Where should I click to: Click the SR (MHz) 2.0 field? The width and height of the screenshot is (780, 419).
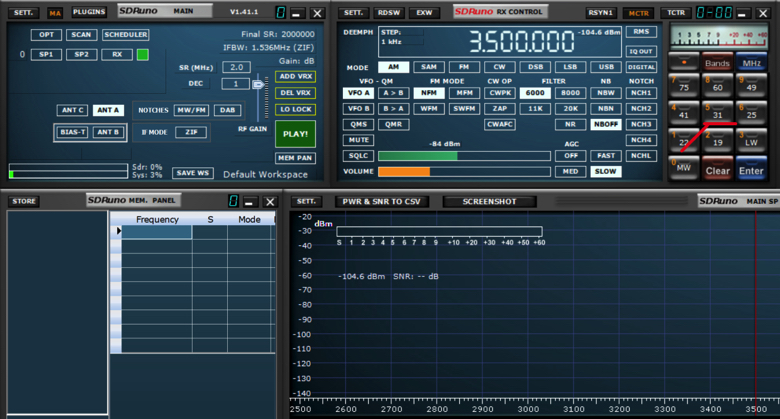click(236, 67)
